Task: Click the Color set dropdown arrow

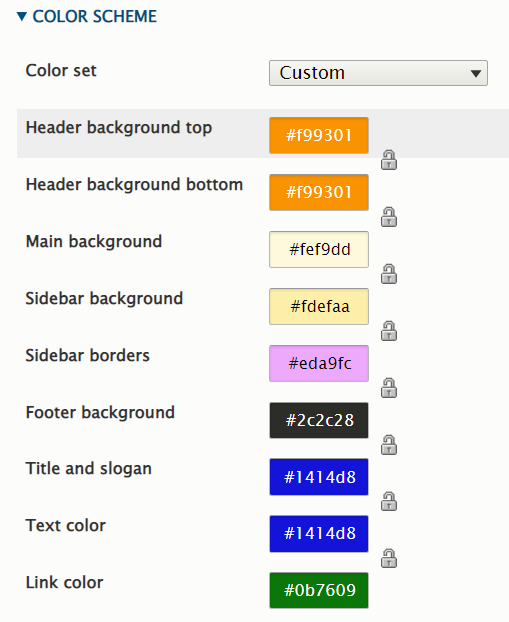Action: click(x=476, y=73)
